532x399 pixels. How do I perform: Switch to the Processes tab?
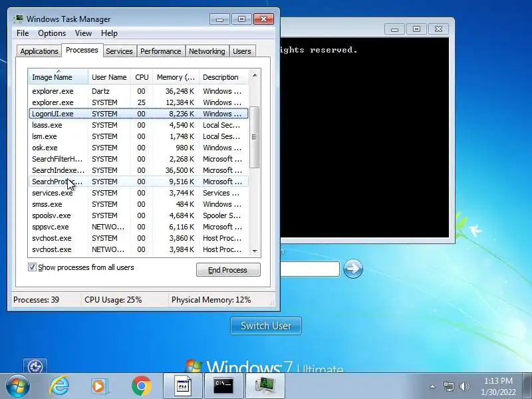[x=82, y=50]
